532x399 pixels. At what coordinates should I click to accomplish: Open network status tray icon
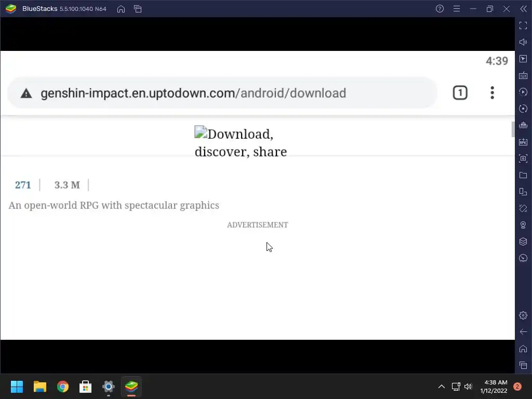pyautogui.click(x=456, y=387)
